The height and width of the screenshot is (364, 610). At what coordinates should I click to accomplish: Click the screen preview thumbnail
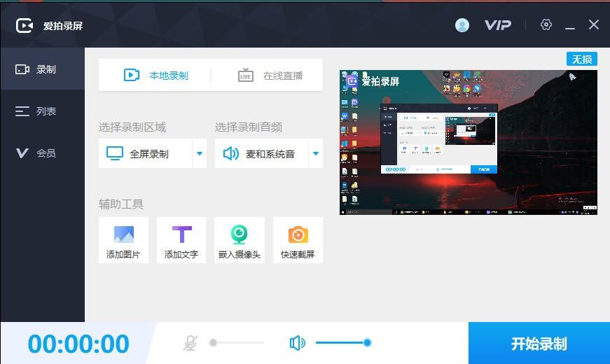coord(469,142)
